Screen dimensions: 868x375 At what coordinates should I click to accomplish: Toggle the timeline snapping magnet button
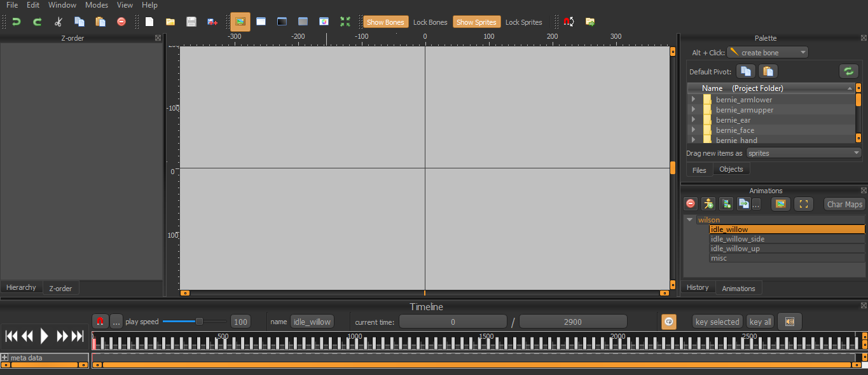100,322
